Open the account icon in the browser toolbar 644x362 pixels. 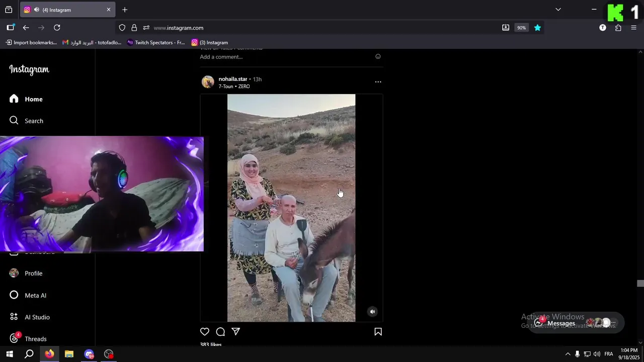click(603, 28)
